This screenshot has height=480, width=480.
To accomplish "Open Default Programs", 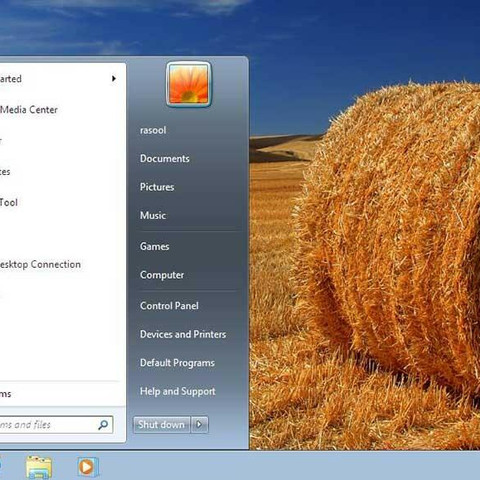I will [x=177, y=363].
